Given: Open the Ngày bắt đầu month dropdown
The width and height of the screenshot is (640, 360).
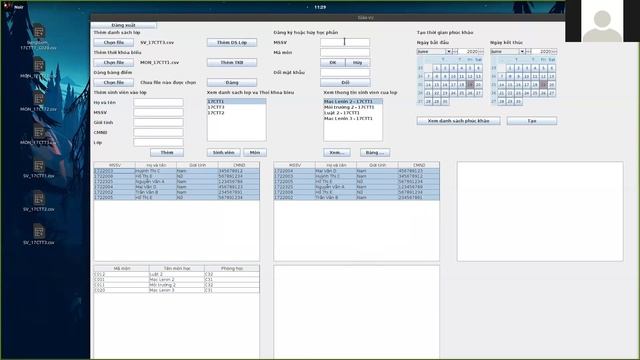Looking at the screenshot, I should (x=449, y=51).
